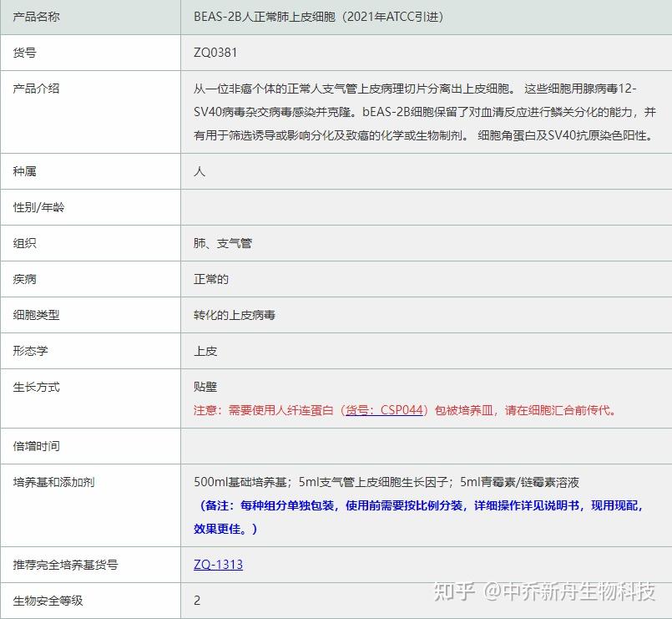Select the 细胞类型 label cell

click(x=37, y=315)
